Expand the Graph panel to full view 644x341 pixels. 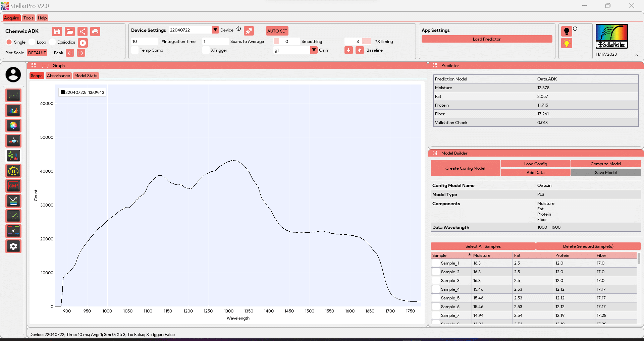pyautogui.click(x=34, y=66)
